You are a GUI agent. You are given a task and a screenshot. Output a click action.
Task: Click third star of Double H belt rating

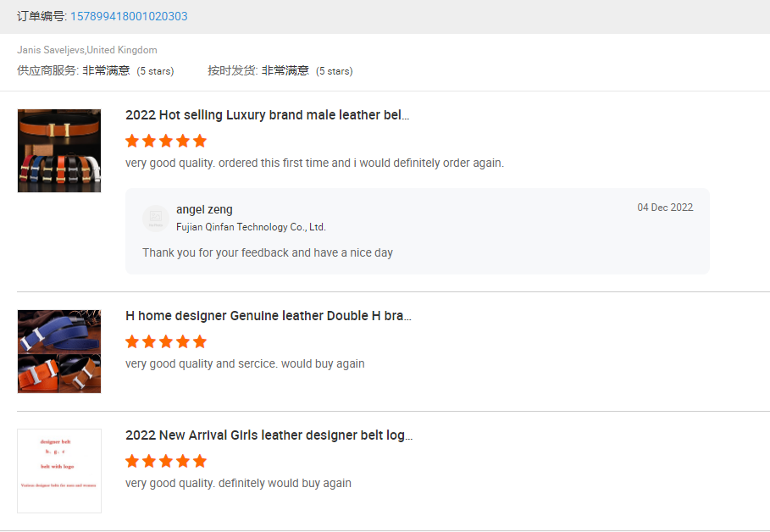click(166, 341)
